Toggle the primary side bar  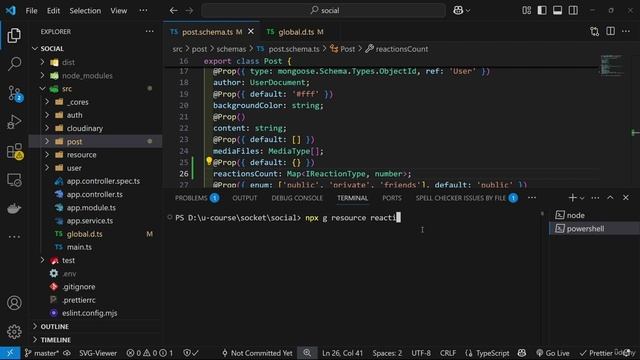542,11
